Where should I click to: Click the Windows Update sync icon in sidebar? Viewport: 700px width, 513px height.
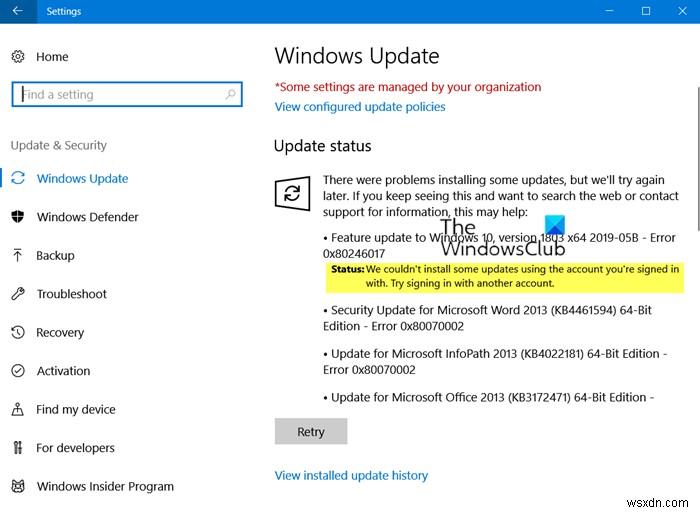(x=18, y=178)
